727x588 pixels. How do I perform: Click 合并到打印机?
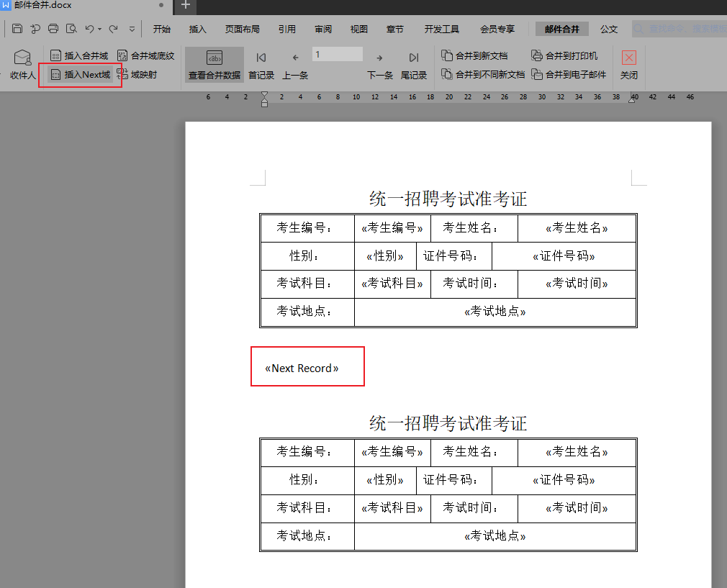point(564,55)
